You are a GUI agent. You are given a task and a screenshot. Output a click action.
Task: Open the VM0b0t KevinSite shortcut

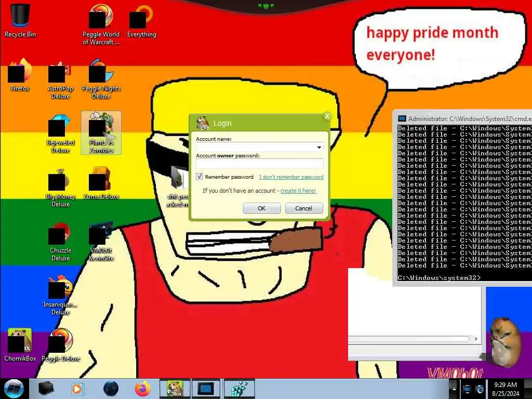[x=101, y=241]
